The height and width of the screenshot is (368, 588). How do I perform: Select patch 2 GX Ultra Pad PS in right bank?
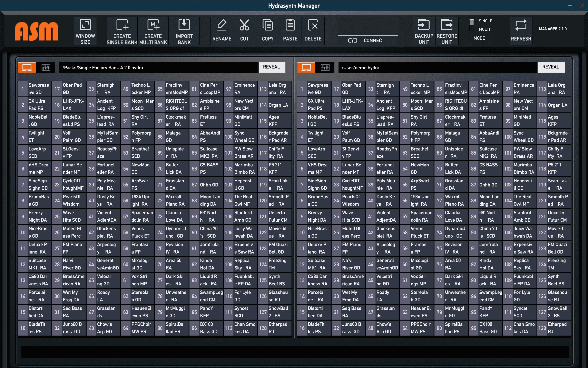314,105
